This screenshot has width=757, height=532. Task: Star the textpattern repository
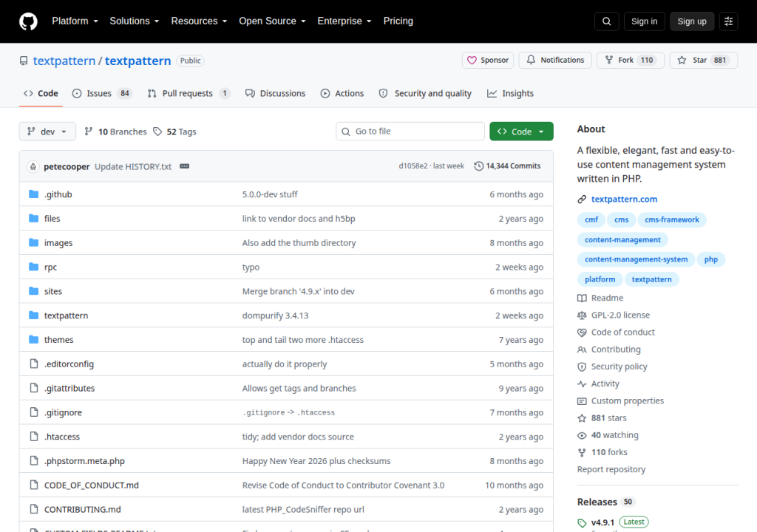click(704, 61)
